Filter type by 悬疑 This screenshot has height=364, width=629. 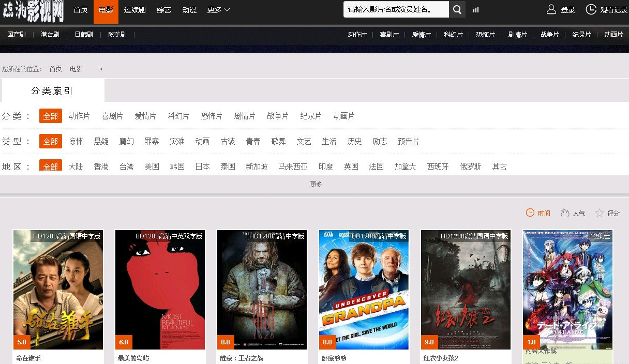pyautogui.click(x=101, y=141)
